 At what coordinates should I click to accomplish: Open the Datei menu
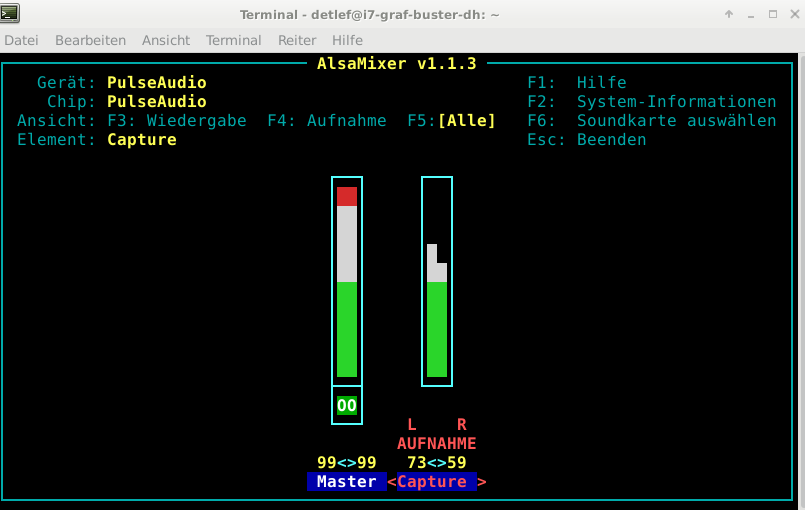point(21,40)
